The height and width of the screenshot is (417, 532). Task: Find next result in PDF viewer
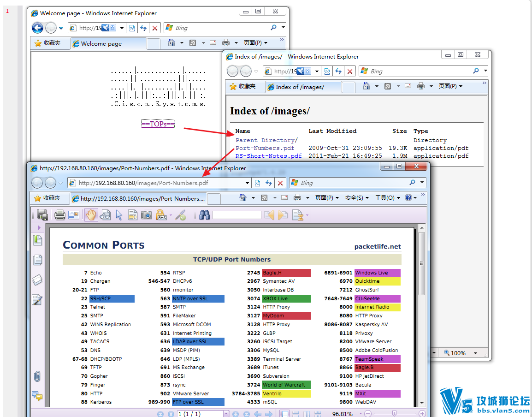(283, 215)
